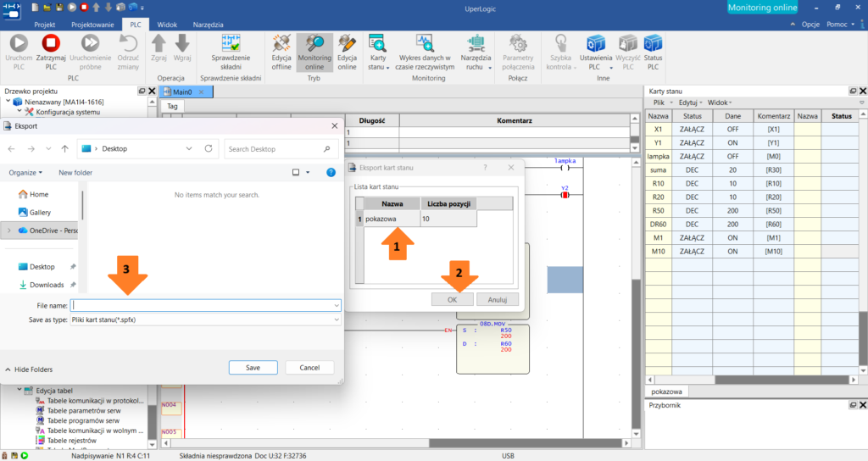Click Anuluj in Eksport kart stanu dialog
This screenshot has width=868, height=461.
pyautogui.click(x=497, y=299)
